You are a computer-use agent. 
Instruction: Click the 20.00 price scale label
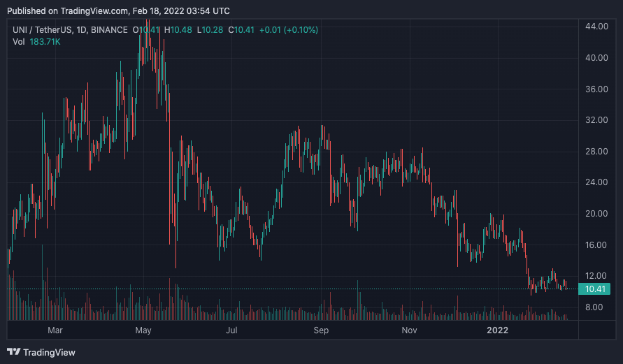[596, 214]
